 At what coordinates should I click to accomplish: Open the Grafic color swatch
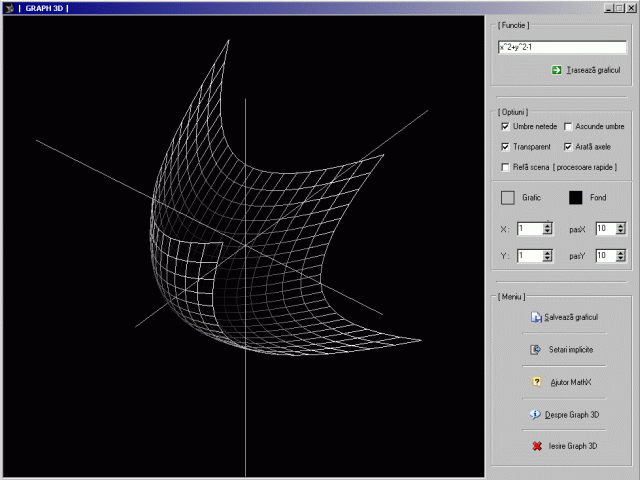(507, 198)
